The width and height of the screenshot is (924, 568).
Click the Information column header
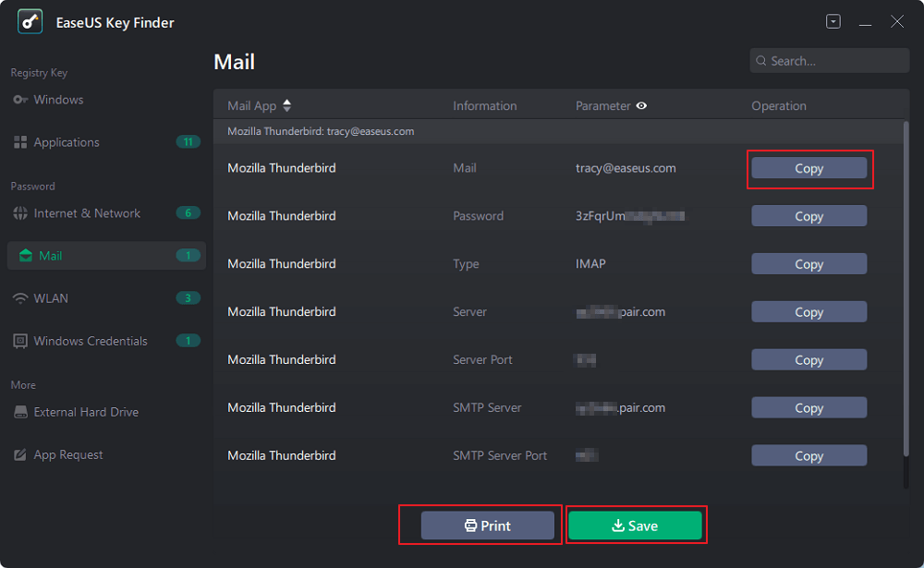(485, 106)
